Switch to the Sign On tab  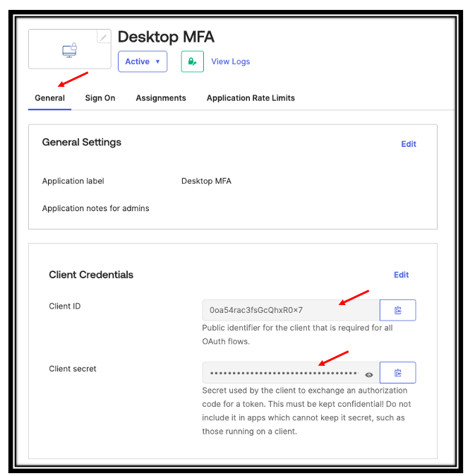pos(100,98)
